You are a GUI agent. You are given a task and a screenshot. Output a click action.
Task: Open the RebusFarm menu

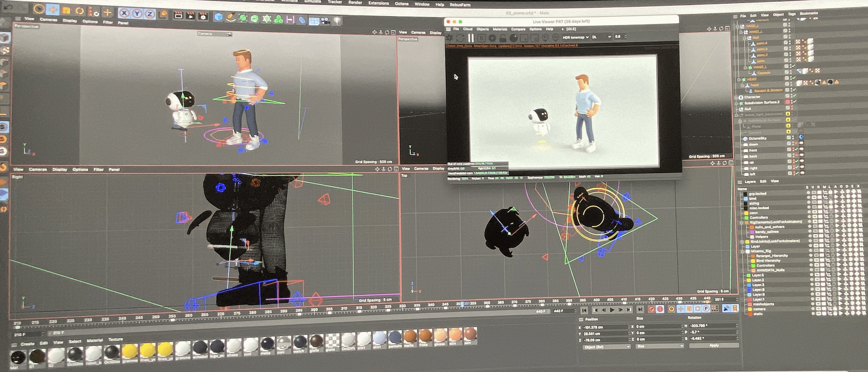[x=460, y=5]
